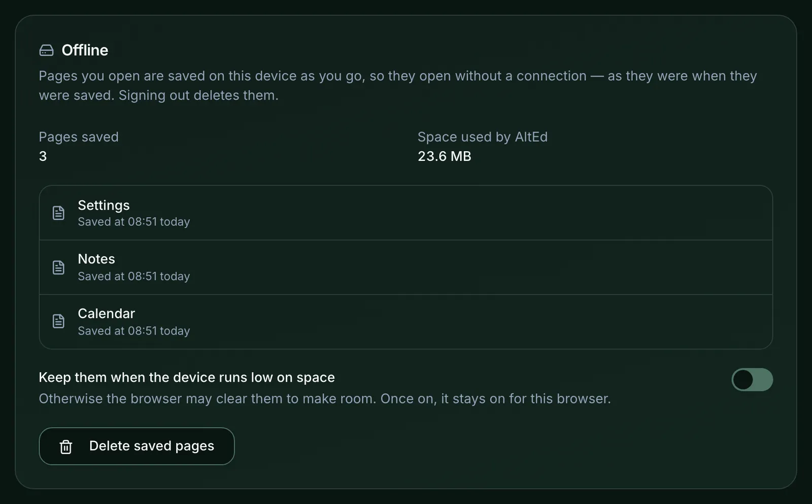Delete saved pages button
812x504 pixels.
pyautogui.click(x=137, y=446)
